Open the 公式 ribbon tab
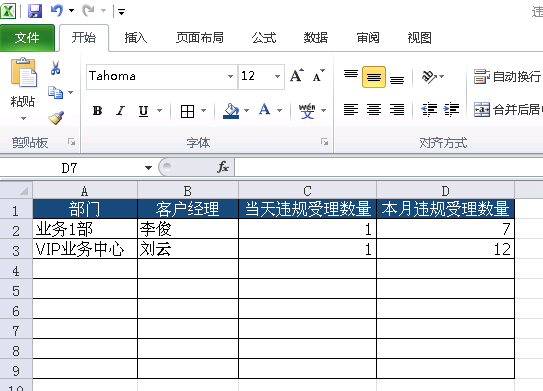The image size is (543, 391). point(264,37)
